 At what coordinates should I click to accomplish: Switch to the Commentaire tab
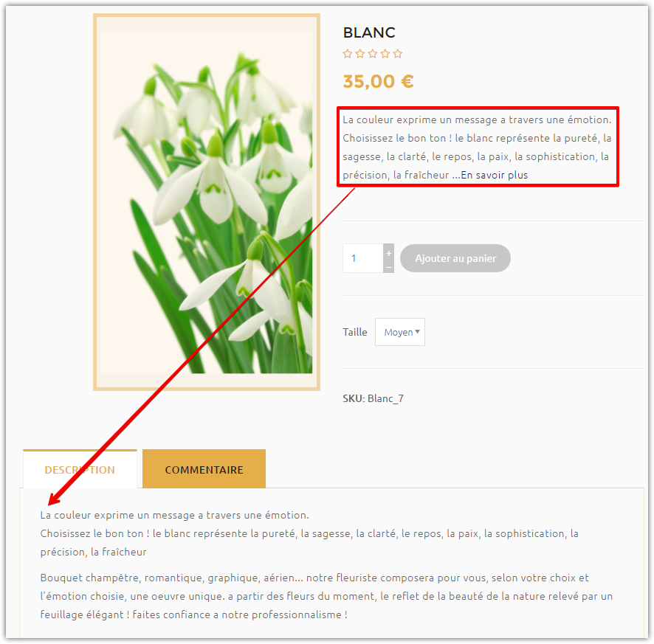(204, 469)
